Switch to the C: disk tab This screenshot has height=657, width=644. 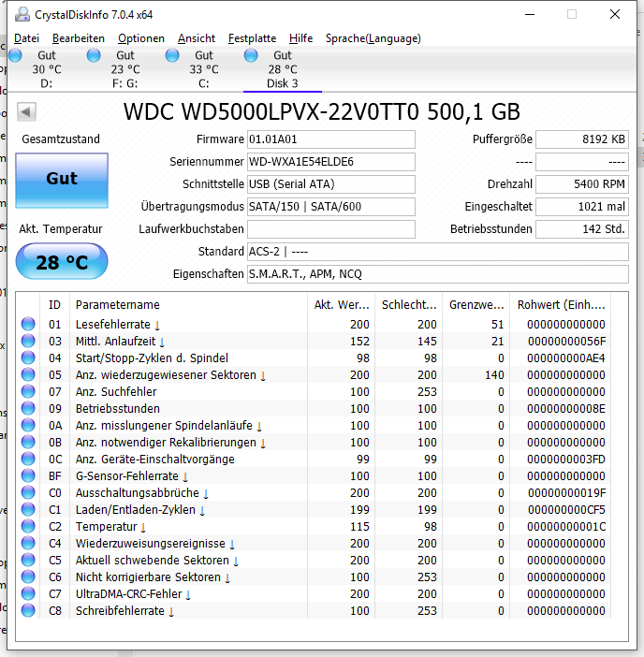204,69
